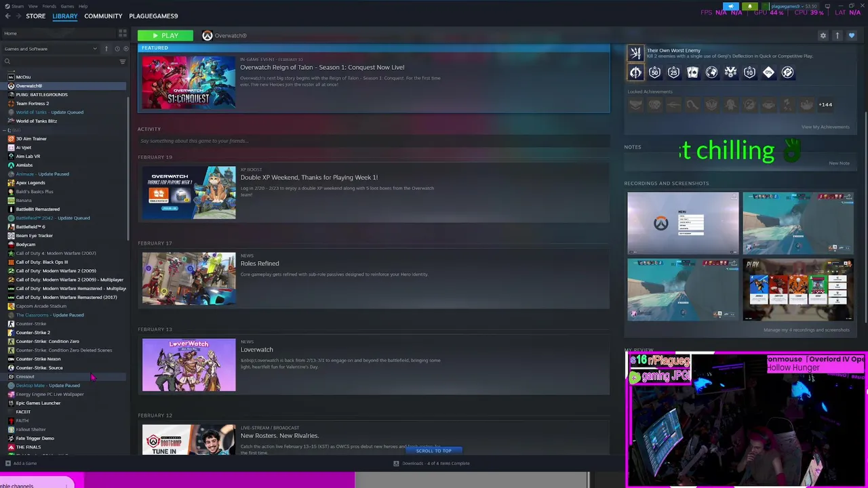This screenshot has width=868, height=488.
Task: Open Roles Refined news article
Action: pos(374,279)
